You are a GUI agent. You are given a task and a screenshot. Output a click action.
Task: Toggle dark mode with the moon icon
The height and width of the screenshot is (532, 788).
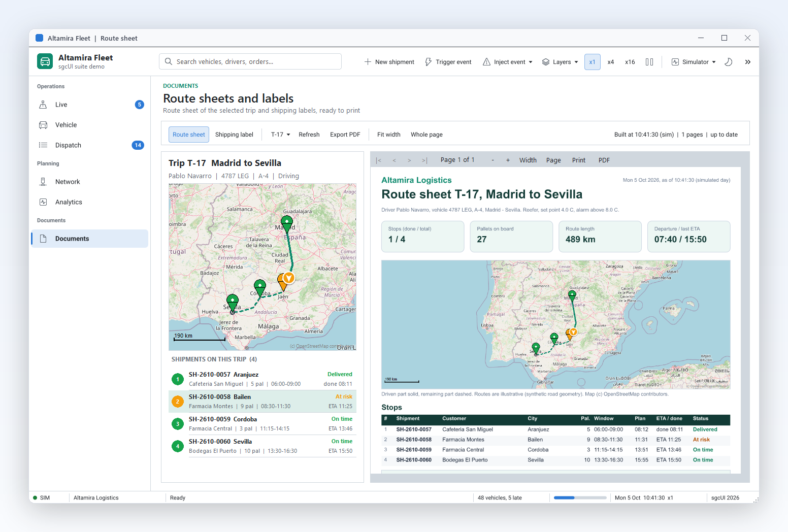(728, 62)
